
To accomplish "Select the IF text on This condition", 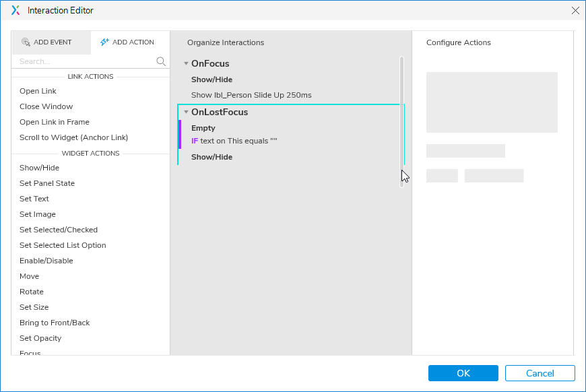I will click(x=234, y=141).
